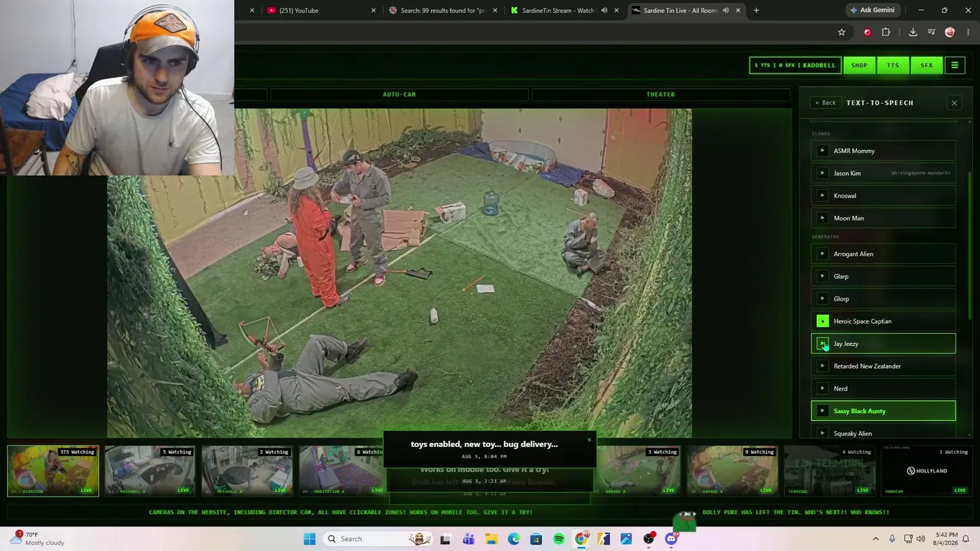This screenshot has height=551, width=980.
Task: Dismiss the toys enabled notification
Action: click(589, 440)
